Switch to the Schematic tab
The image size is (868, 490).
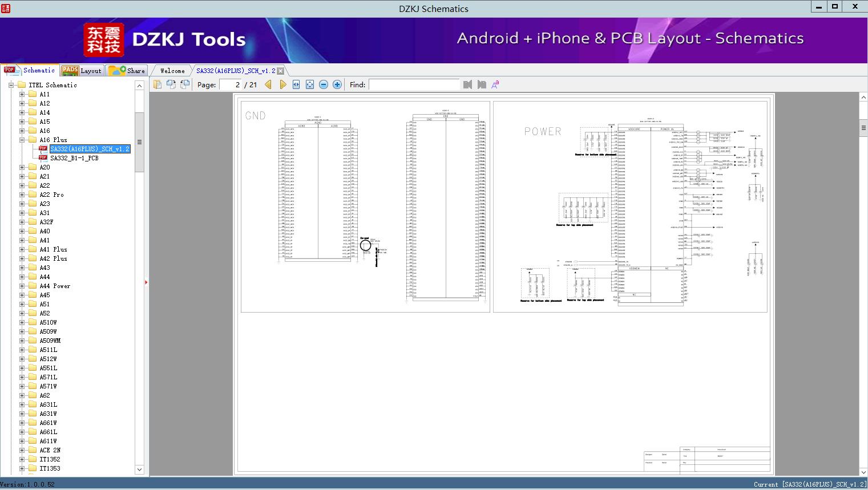(30, 70)
